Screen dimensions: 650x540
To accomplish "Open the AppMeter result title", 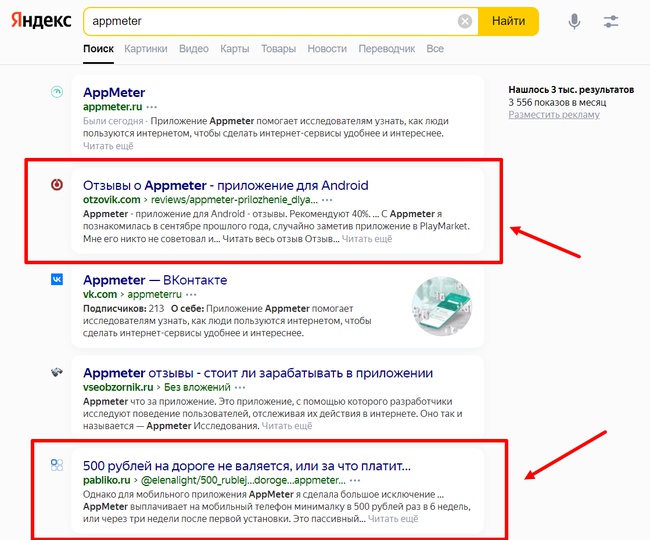I will point(114,92).
